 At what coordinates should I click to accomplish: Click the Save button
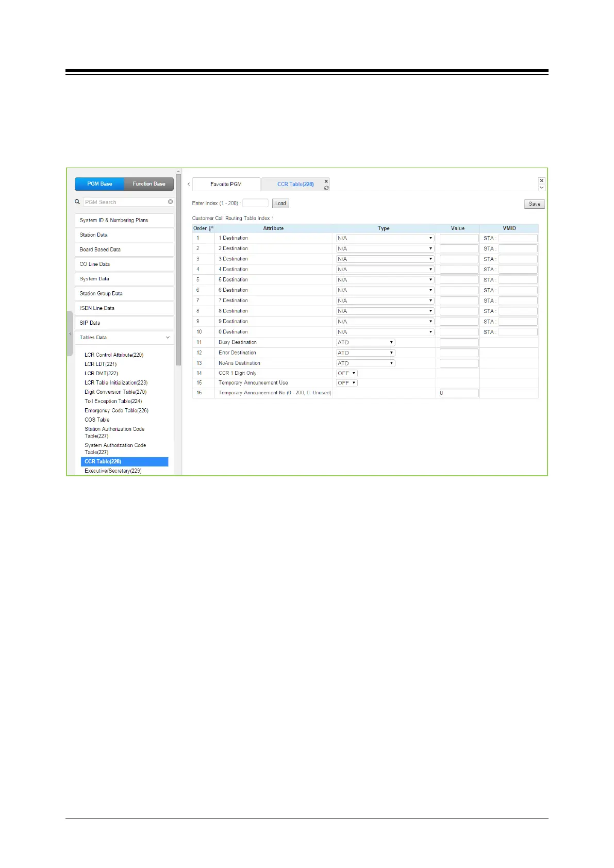535,204
